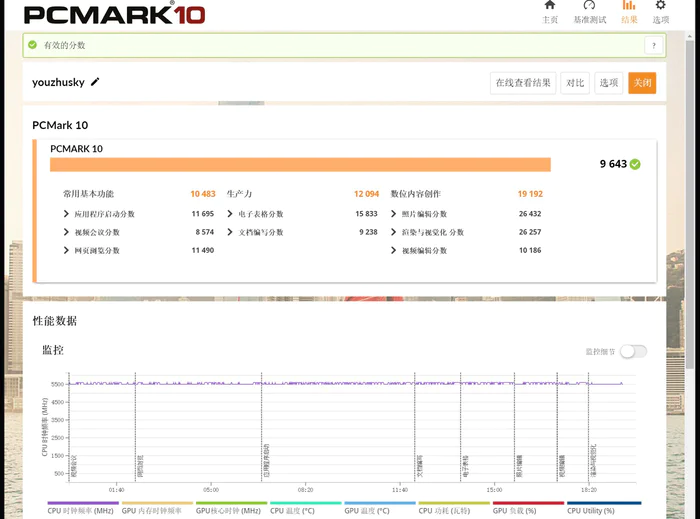Viewport: 700px width, 519px height.
Task: Click the 对比 compare button
Action: [x=575, y=83]
